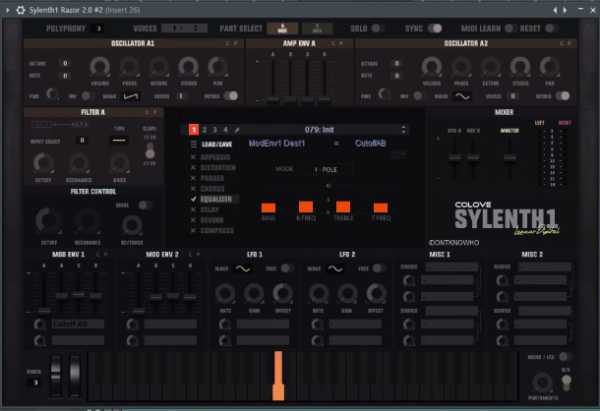Click the Oscillator A1 Volume knob
Image resolution: width=600 pixels, height=411 pixels.
click(x=99, y=67)
